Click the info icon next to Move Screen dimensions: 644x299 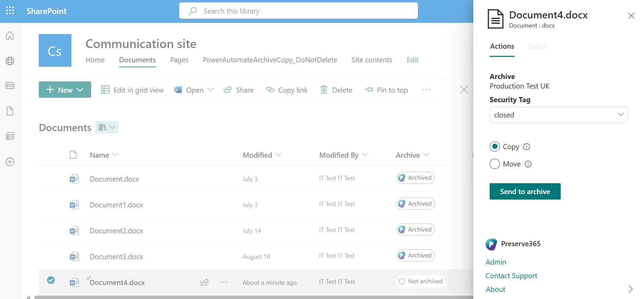pyautogui.click(x=528, y=164)
